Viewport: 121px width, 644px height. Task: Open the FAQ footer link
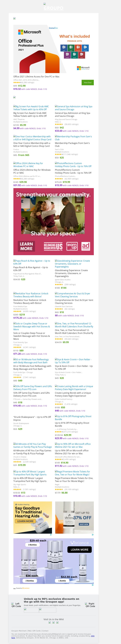point(29,631)
